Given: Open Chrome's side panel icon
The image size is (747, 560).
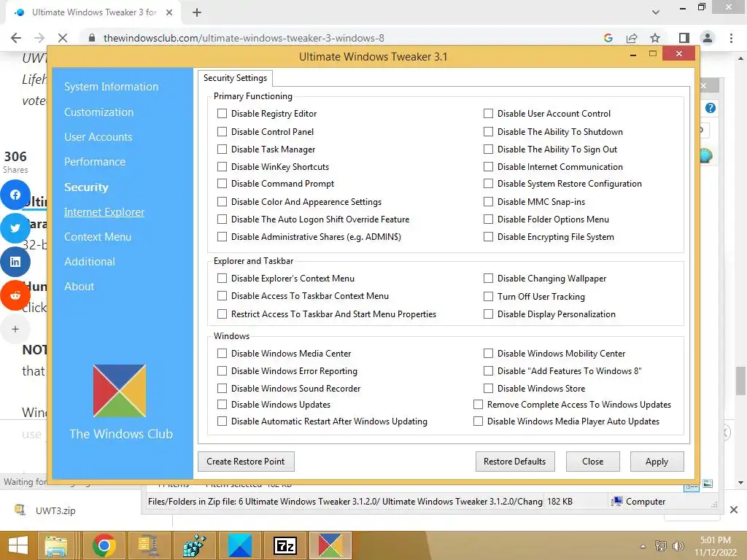Looking at the screenshot, I should (684, 38).
